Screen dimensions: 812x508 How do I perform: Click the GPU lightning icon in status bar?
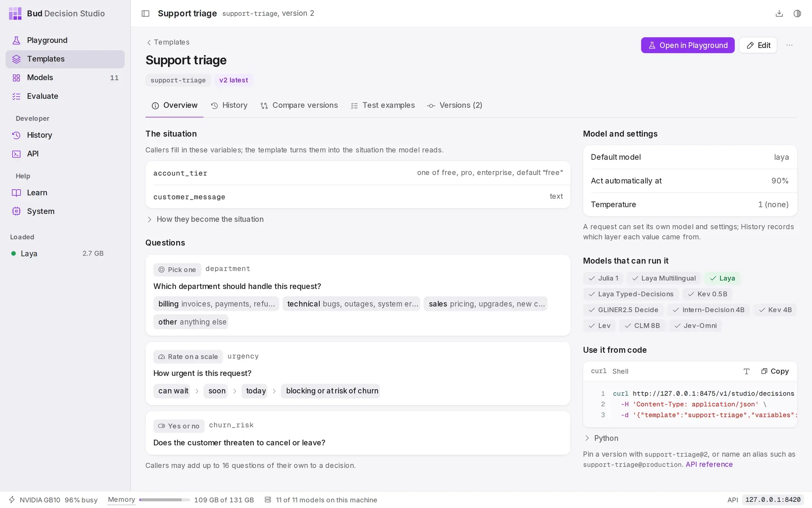coord(12,499)
